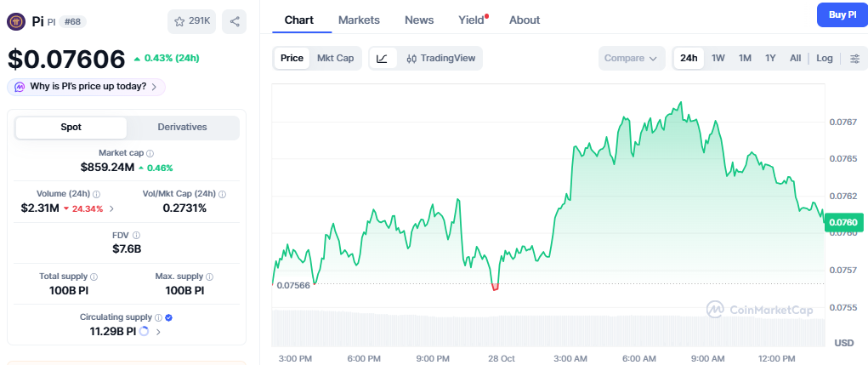Switch to line chart icon
868x365 pixels.
coord(383,58)
